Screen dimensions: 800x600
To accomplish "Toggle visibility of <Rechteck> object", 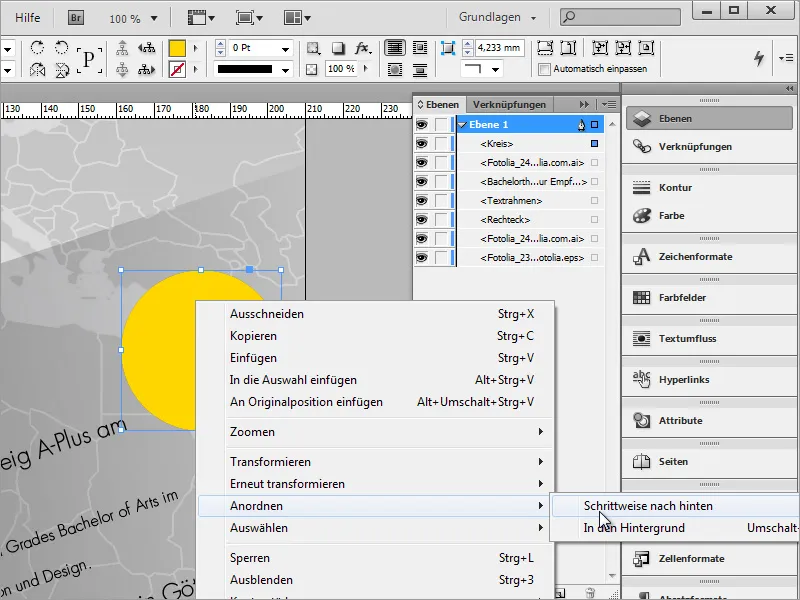I will [x=421, y=219].
